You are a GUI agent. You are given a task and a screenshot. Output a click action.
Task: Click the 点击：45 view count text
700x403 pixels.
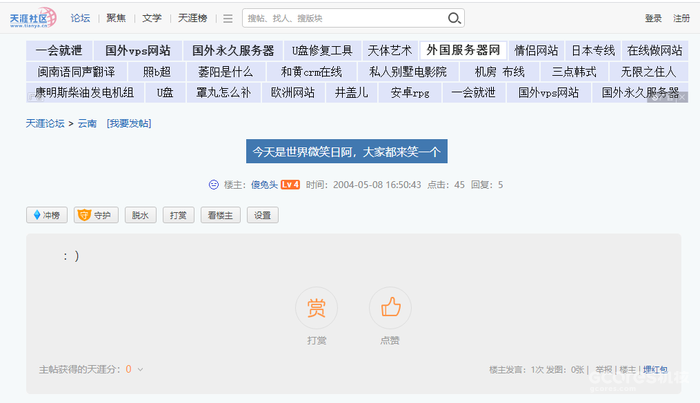[x=446, y=184]
